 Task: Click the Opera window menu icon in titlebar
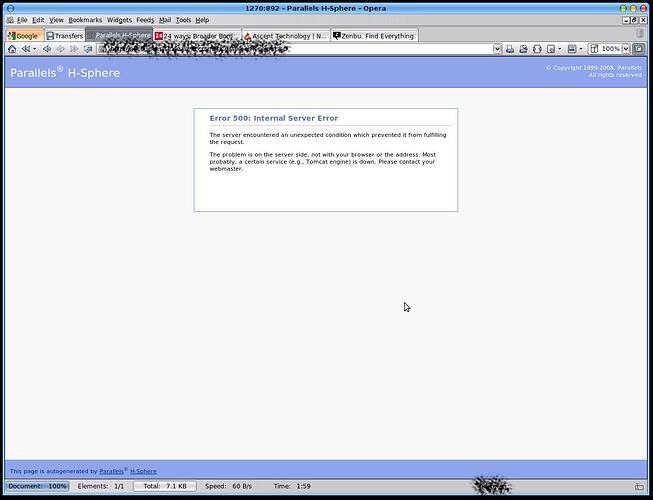[10, 8]
